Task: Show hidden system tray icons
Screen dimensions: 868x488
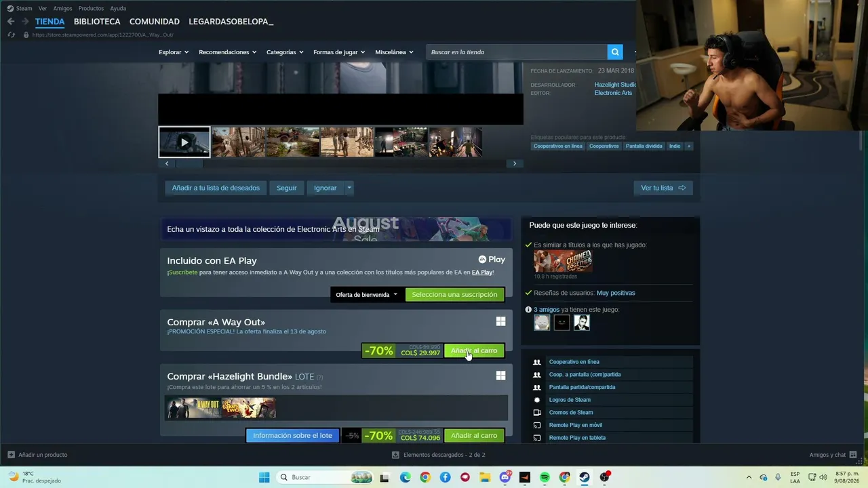Action: [x=749, y=477]
